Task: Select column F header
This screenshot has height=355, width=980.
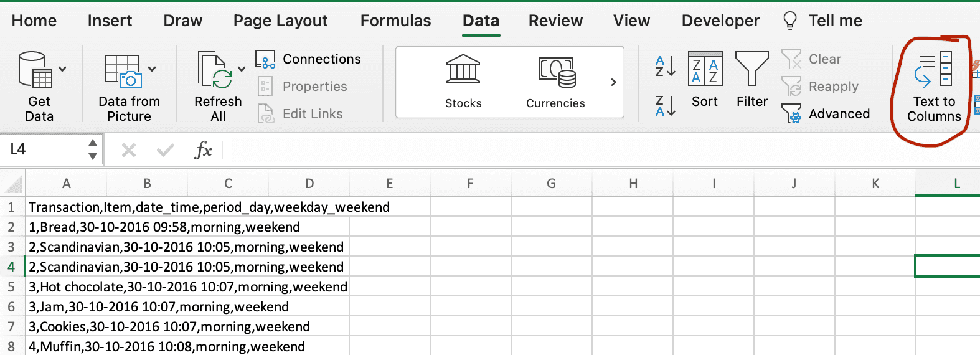Action: pos(471,184)
